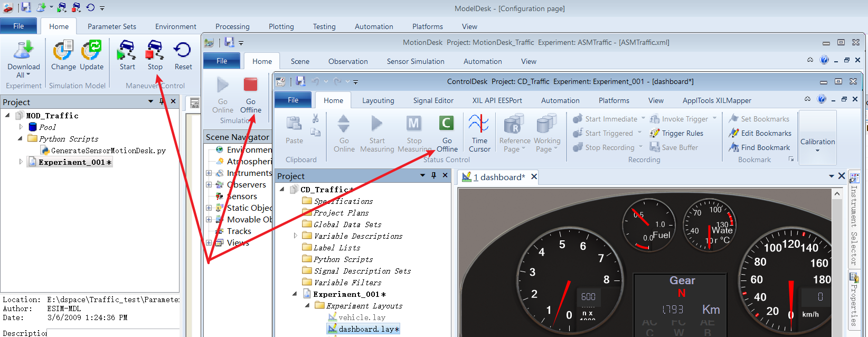Open Trigger Rules
The width and height of the screenshot is (868, 337).
tap(676, 133)
